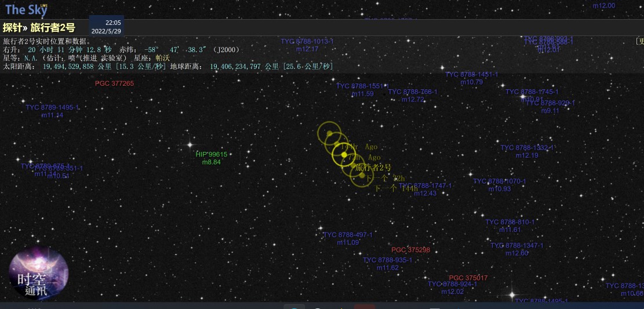The image size is (644, 309).
Task: Select right ascension value 20 小时 11 分钟 12.8 秒
Action: [70, 50]
